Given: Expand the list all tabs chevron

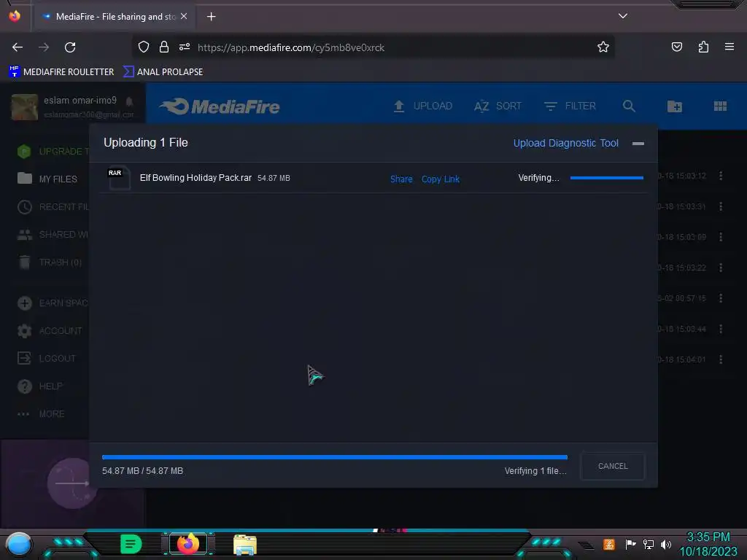Looking at the screenshot, I should point(623,16).
